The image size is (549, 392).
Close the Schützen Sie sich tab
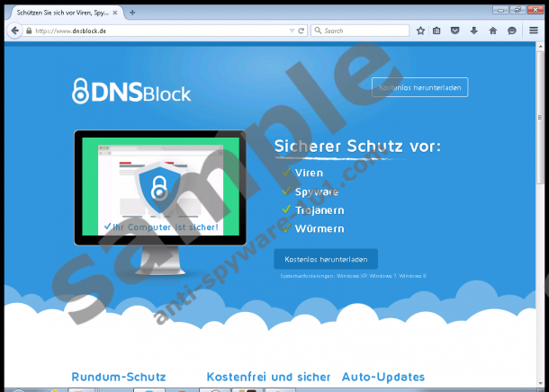tap(115, 13)
